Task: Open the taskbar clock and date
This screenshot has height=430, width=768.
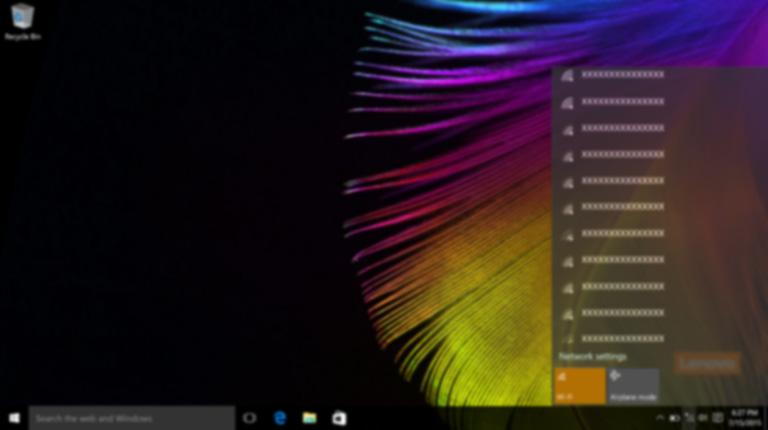Action: [744, 418]
